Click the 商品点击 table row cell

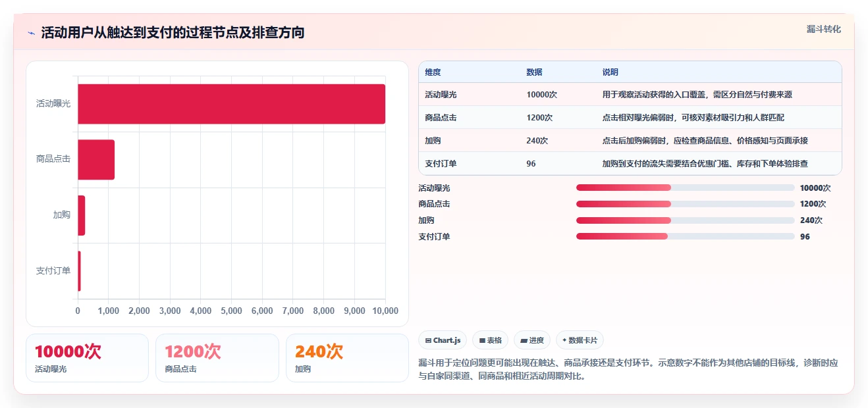441,118
